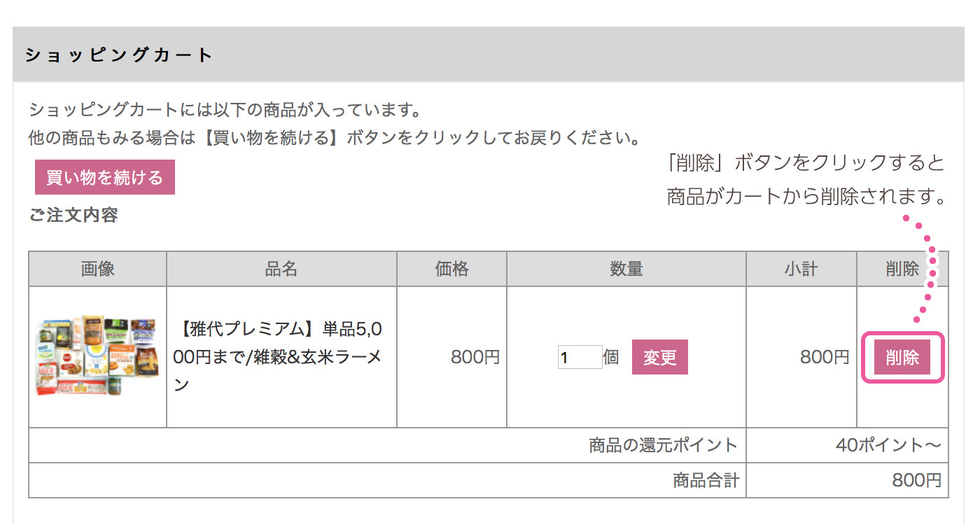Open the product thumbnail image
Image resolution: width=980 pixels, height=525 pixels.
(97, 356)
